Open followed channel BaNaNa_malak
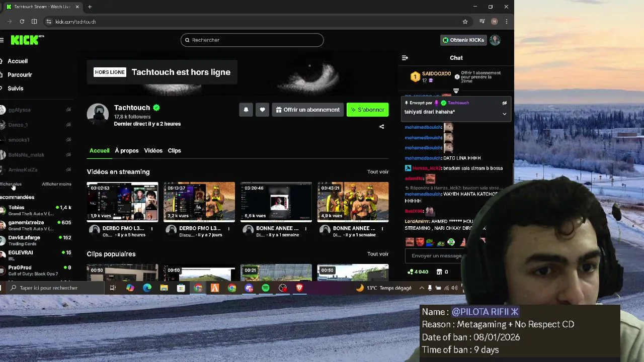Viewport: 644px width, 362px height. 36,155
